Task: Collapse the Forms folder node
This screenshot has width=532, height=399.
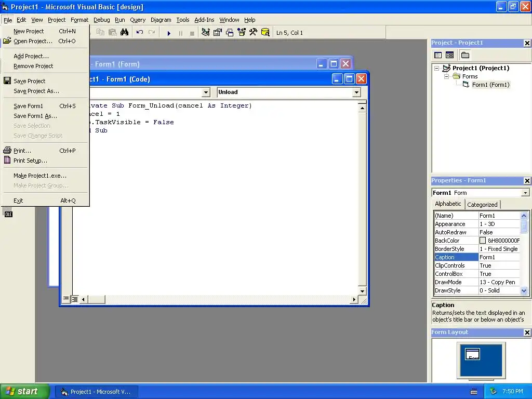Action: (x=446, y=77)
